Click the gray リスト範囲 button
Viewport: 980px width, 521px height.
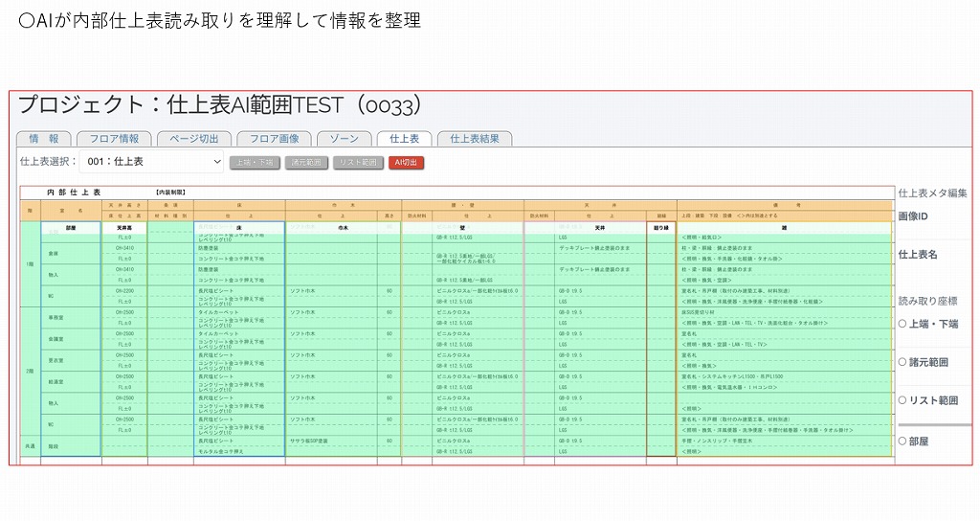[x=358, y=163]
